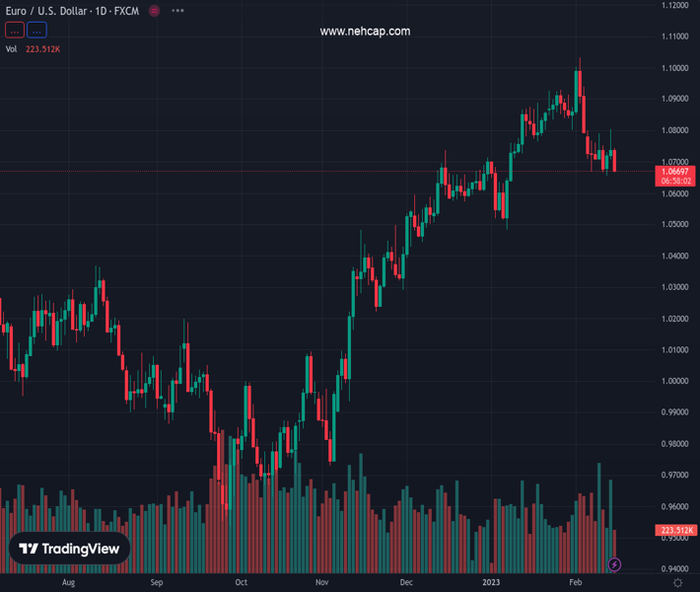Screen dimensions: 700x592
Task: Click the Aug label on the time axis
Action: click(x=68, y=583)
